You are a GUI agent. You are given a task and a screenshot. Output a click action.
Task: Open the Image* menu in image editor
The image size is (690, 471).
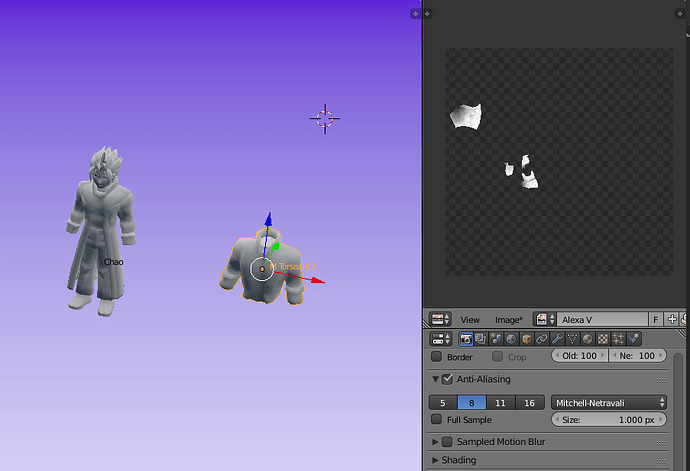[509, 320]
